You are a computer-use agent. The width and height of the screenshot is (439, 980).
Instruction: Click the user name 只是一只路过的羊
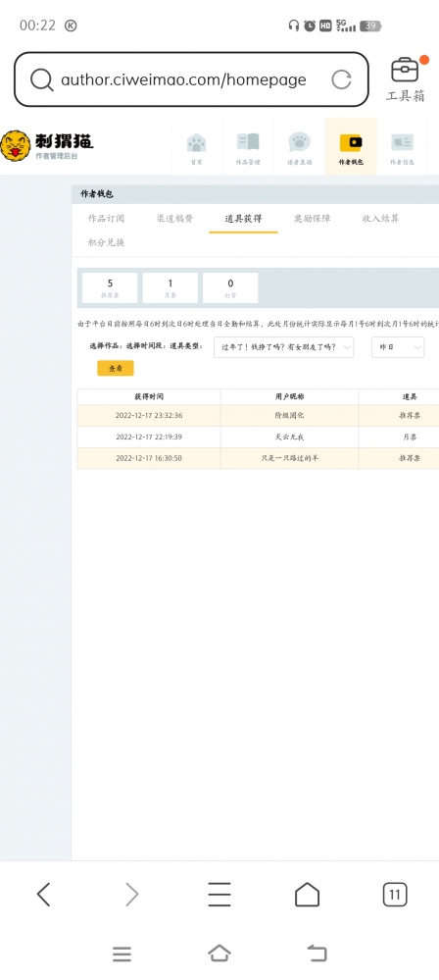[290, 458]
